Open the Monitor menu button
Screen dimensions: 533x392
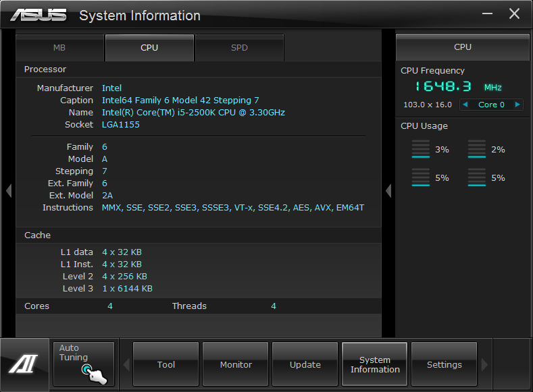point(236,364)
